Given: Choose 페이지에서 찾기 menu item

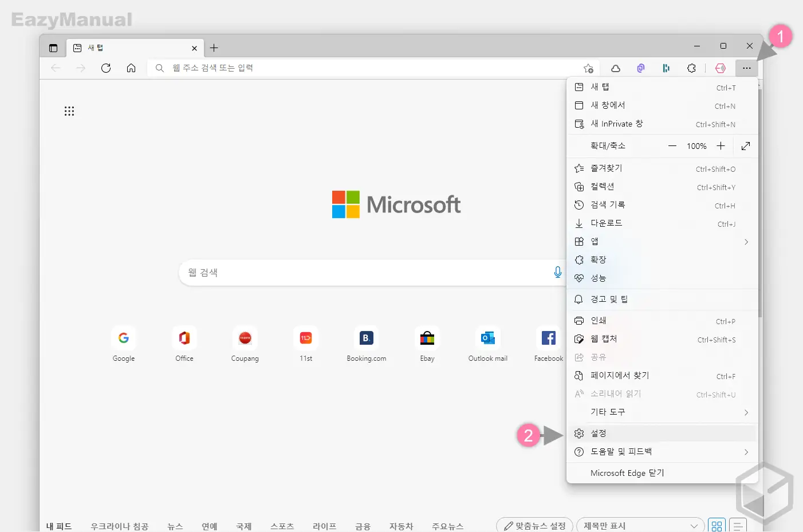Looking at the screenshot, I should 662,376.
